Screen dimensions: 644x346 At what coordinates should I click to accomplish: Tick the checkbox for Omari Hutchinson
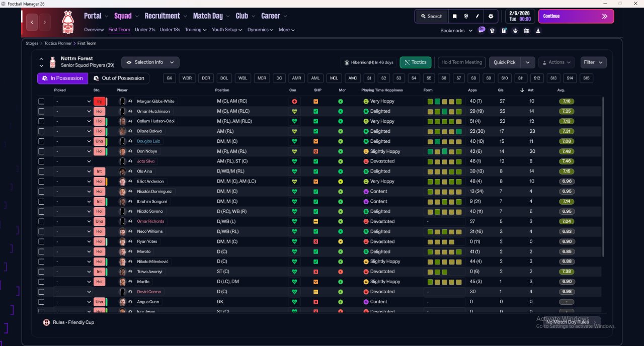[41, 111]
